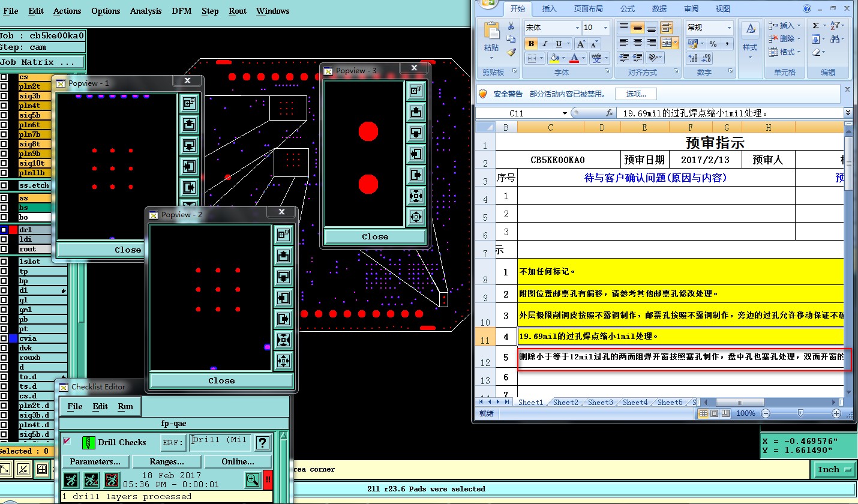Click the Ranges... button
This screenshot has width=858, height=504.
166,461
